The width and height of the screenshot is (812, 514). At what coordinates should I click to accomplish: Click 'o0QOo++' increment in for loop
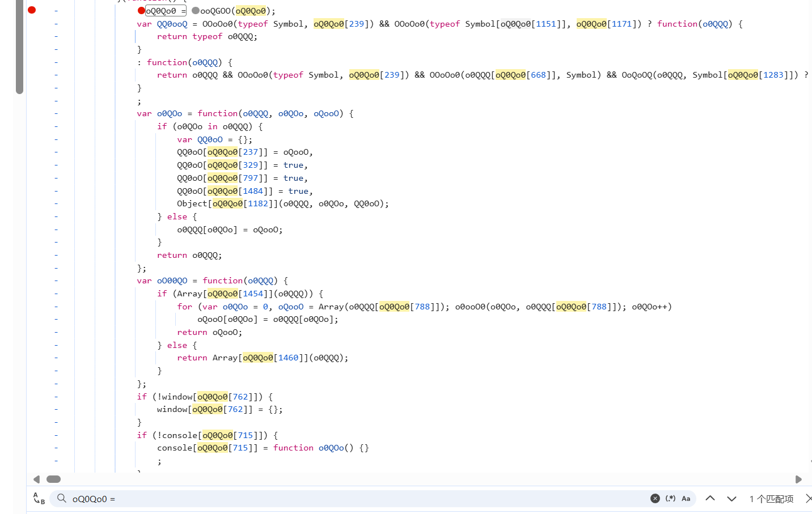point(649,307)
